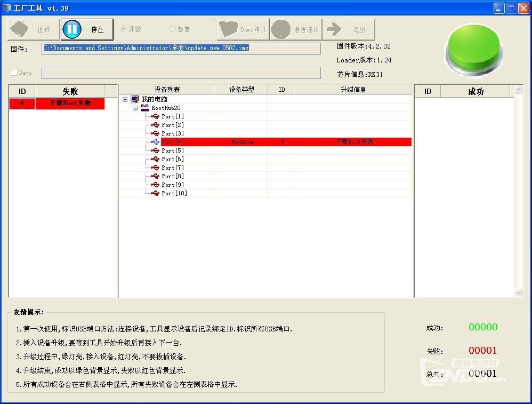The image size is (532, 404).
Task: Click the 退出 exit arrow icon
Action: pos(334,29)
